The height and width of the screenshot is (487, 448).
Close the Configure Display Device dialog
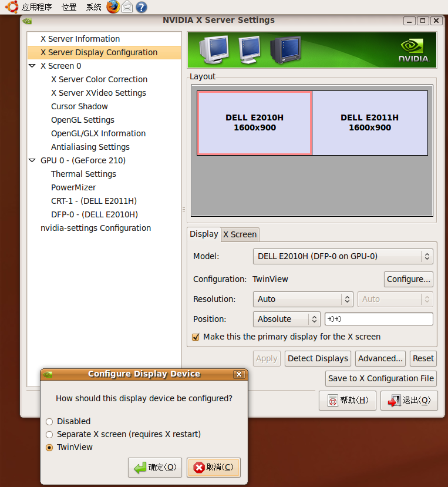239,374
